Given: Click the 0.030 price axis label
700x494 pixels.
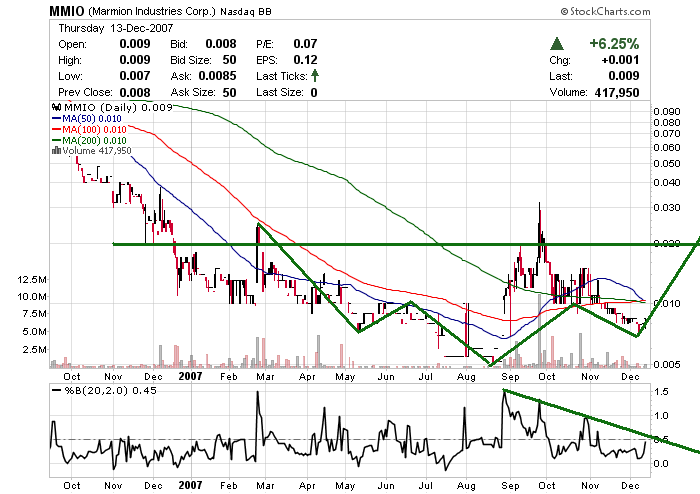Looking at the screenshot, I should pyautogui.click(x=667, y=208).
